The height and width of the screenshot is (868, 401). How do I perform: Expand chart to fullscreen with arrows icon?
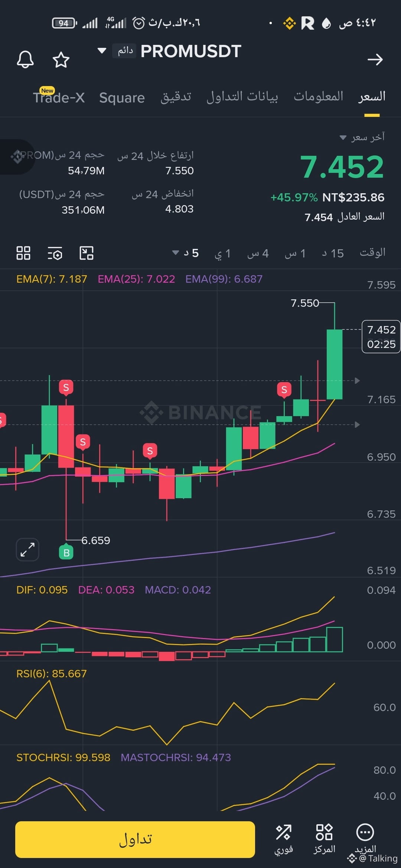[27, 549]
